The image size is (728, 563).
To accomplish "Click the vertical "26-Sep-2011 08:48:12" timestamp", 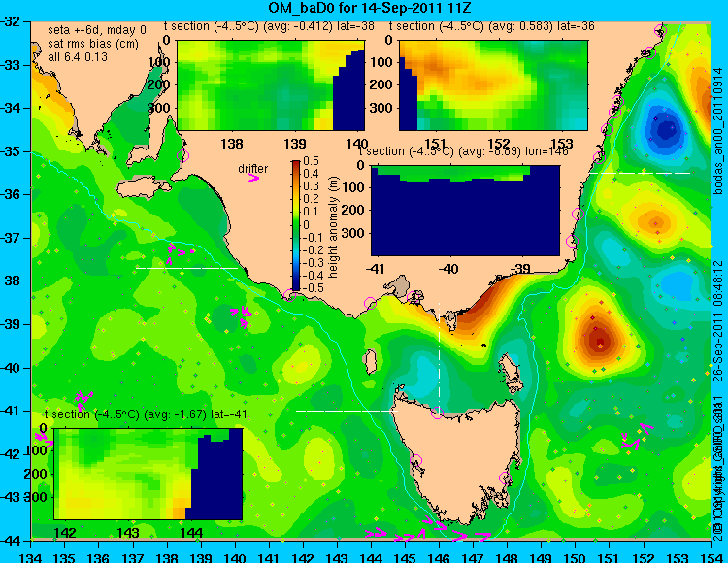I will click(x=718, y=320).
